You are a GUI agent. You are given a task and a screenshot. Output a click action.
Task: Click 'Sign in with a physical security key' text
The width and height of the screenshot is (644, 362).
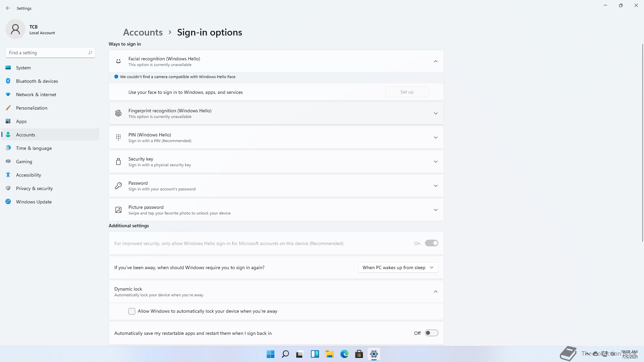point(160,165)
